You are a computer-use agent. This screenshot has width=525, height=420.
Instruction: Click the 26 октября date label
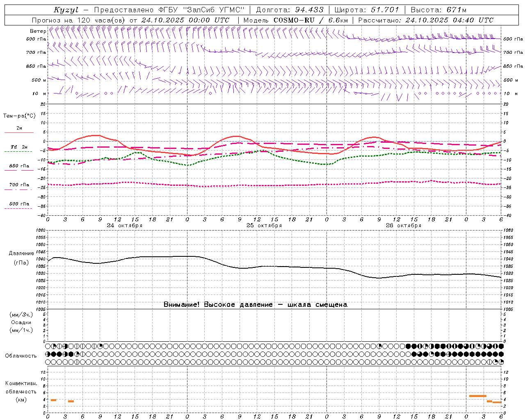pos(404,226)
